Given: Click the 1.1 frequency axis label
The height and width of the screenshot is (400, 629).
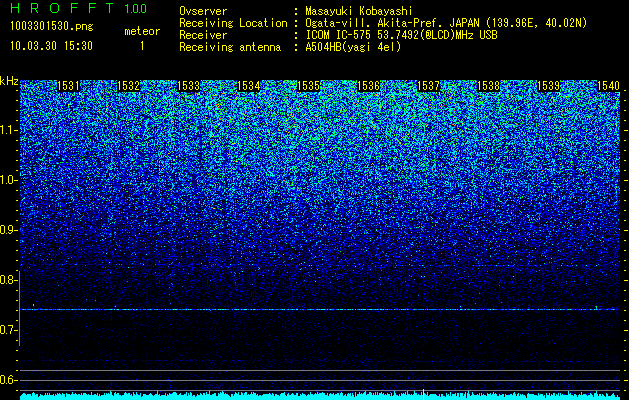Looking at the screenshot, I should click(8, 130).
